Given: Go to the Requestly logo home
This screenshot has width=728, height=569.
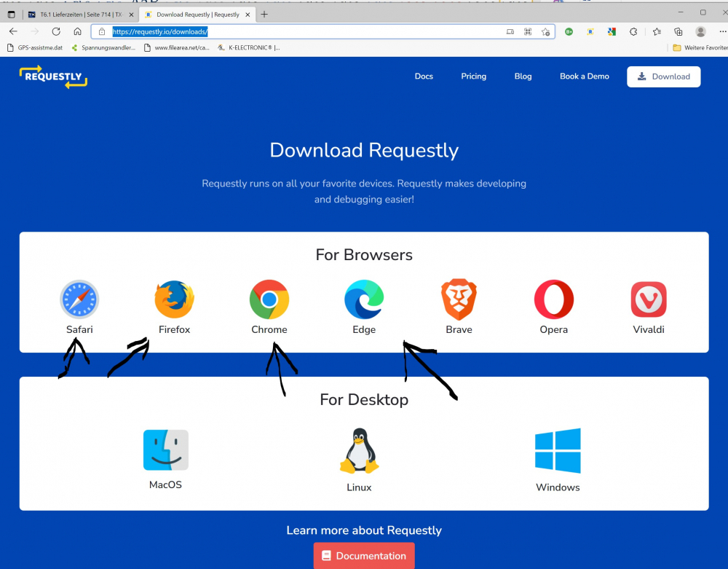Looking at the screenshot, I should click(53, 76).
